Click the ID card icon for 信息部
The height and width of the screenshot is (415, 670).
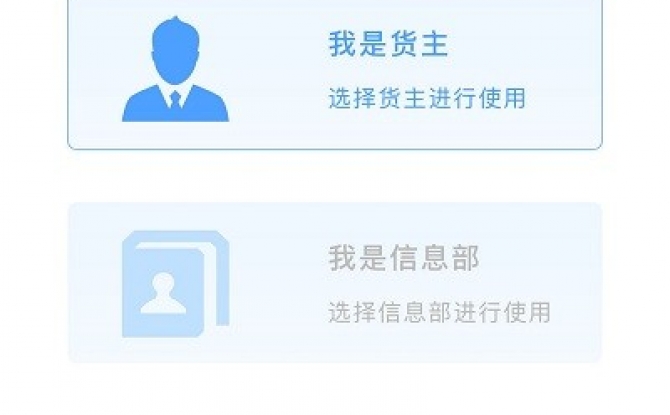[x=176, y=284]
